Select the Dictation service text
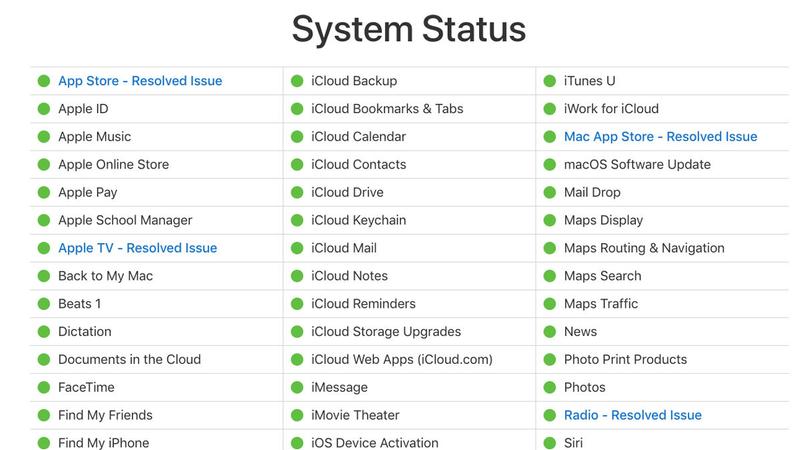Image resolution: width=800 pixels, height=450 pixels. point(85,332)
